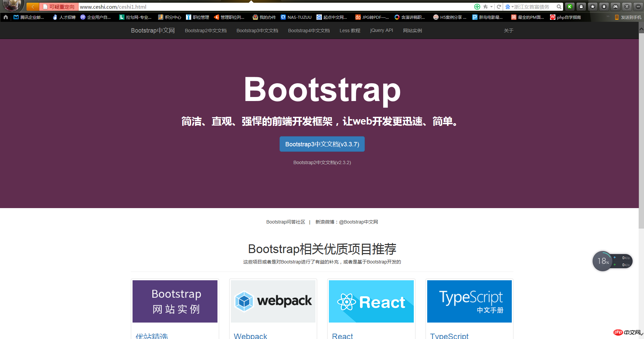This screenshot has width=644, height=339.
Task: Open the 拉勾网-专业... bookmark
Action: (x=136, y=17)
